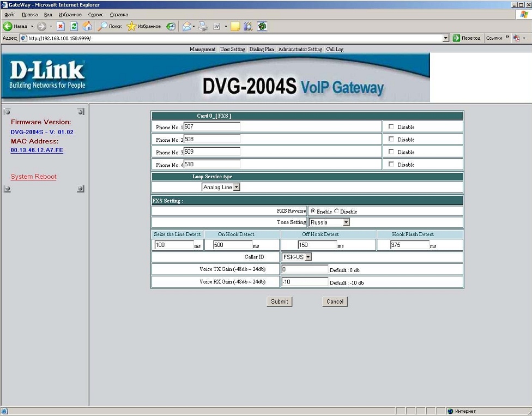532x416 pixels.
Task: Refresh the page with the Refresh icon
Action: point(74,26)
